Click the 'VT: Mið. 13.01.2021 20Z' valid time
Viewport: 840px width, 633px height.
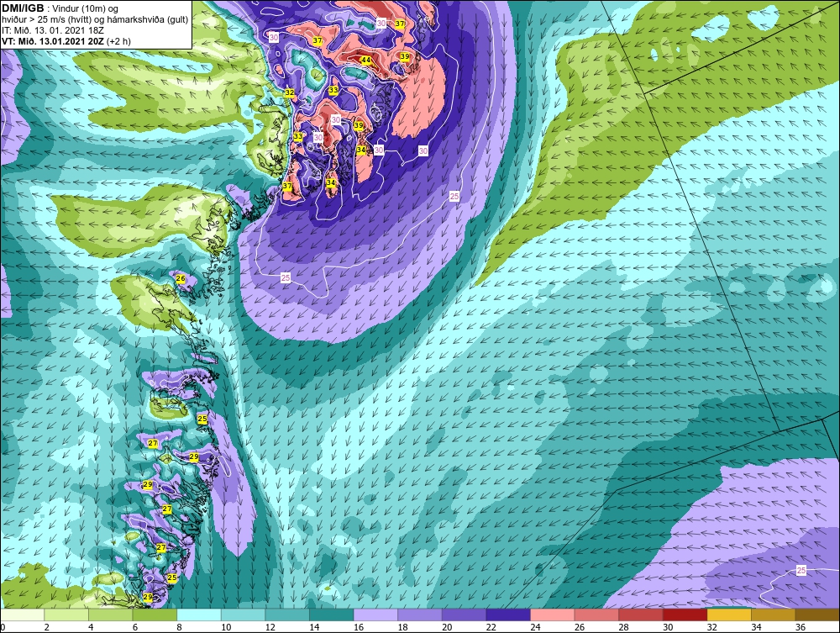54,41
